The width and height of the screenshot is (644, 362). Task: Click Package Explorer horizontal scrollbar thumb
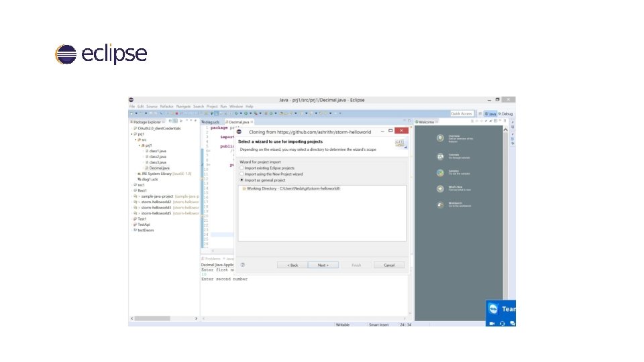tap(152, 318)
